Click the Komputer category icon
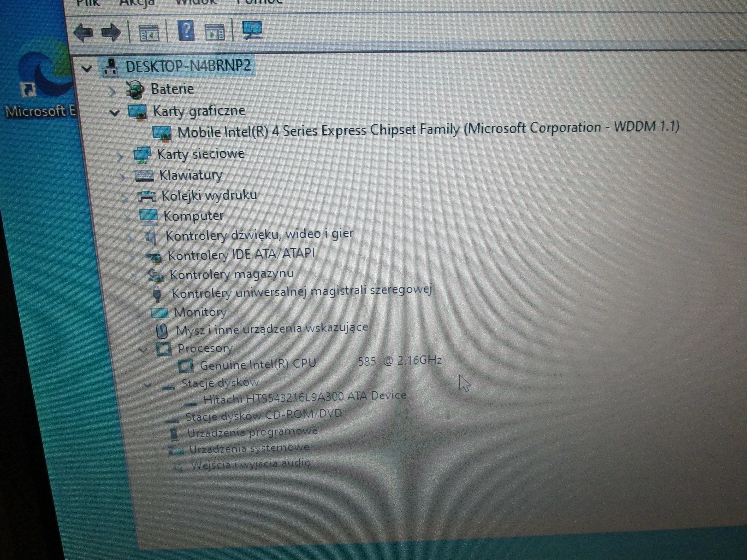This screenshot has height=560, width=747. click(149, 217)
